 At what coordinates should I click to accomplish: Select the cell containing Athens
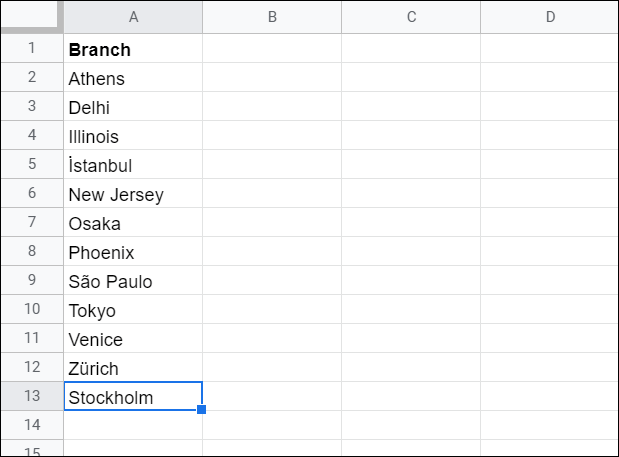[x=133, y=77]
